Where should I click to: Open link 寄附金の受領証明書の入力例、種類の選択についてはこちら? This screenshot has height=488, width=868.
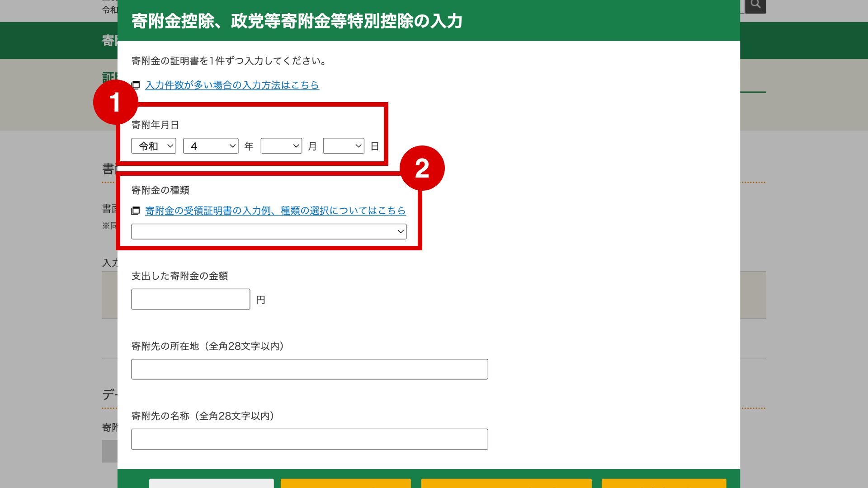pyautogui.click(x=275, y=211)
